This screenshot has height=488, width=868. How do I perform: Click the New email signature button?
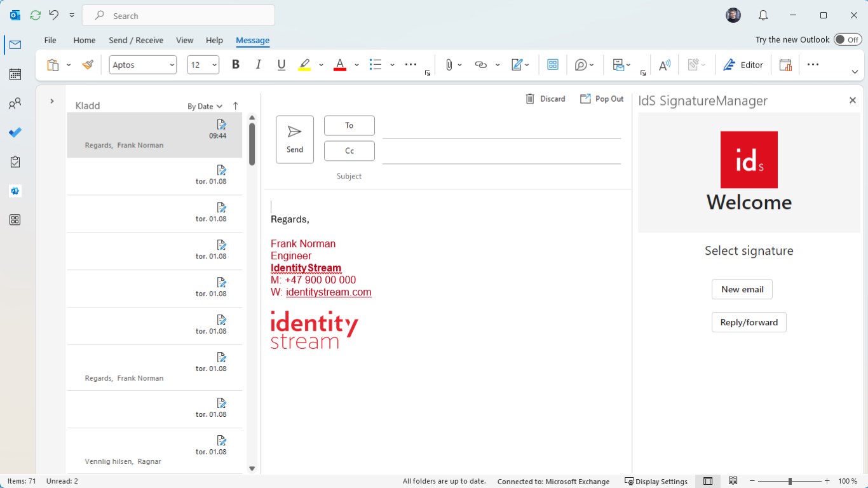click(742, 289)
